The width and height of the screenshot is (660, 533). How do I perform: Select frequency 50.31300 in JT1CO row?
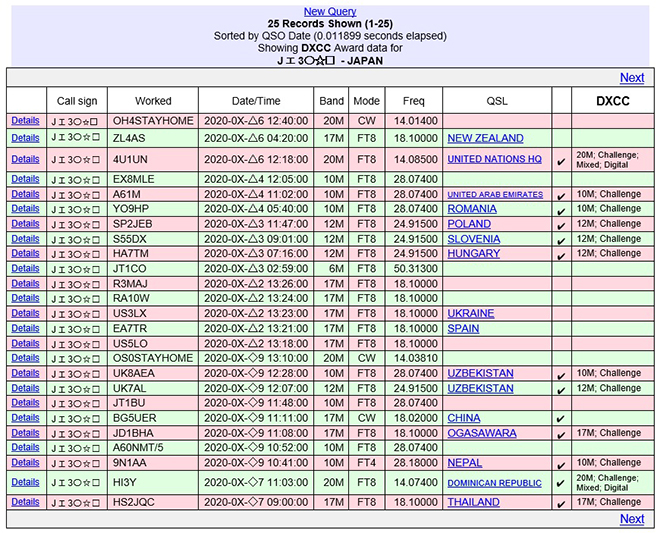[415, 269]
